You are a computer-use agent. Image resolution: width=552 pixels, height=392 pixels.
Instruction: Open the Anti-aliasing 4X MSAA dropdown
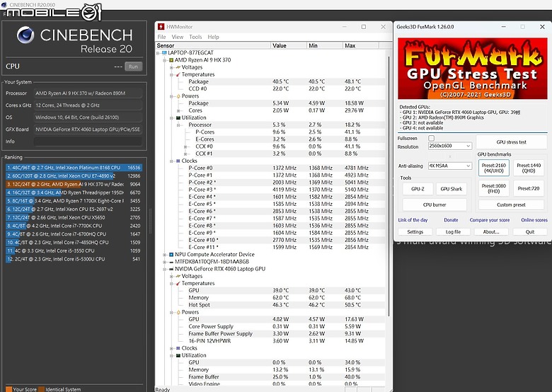click(449, 166)
